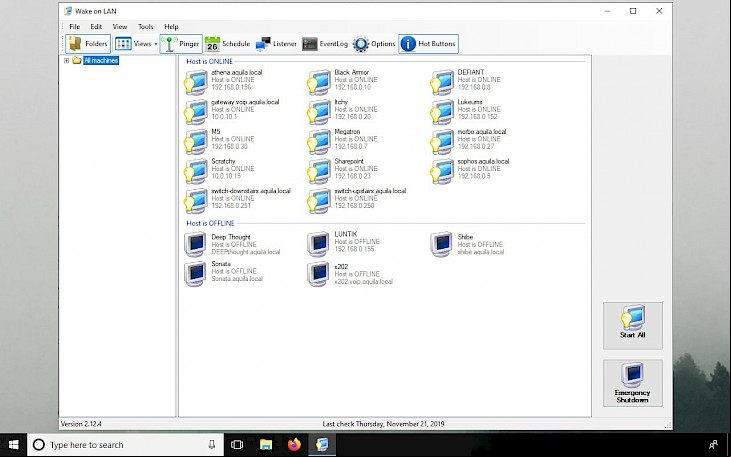Open the EventLog viewer
This screenshot has width=731, height=457.
point(325,44)
